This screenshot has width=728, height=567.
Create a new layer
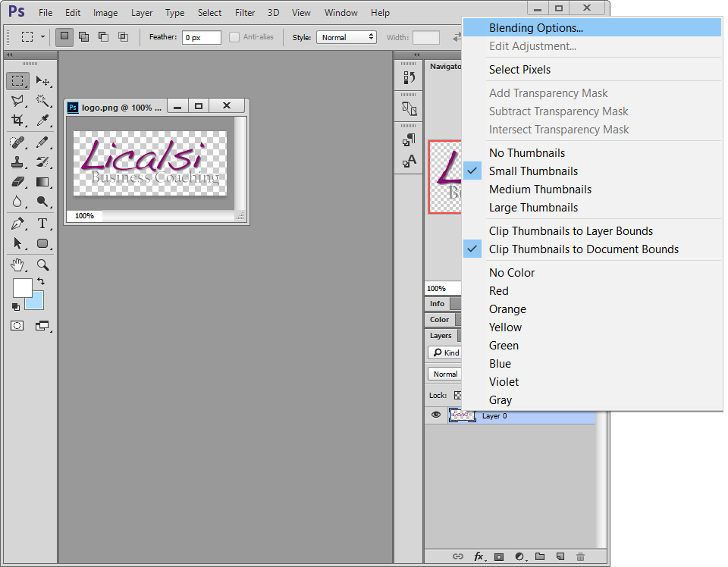[x=560, y=556]
